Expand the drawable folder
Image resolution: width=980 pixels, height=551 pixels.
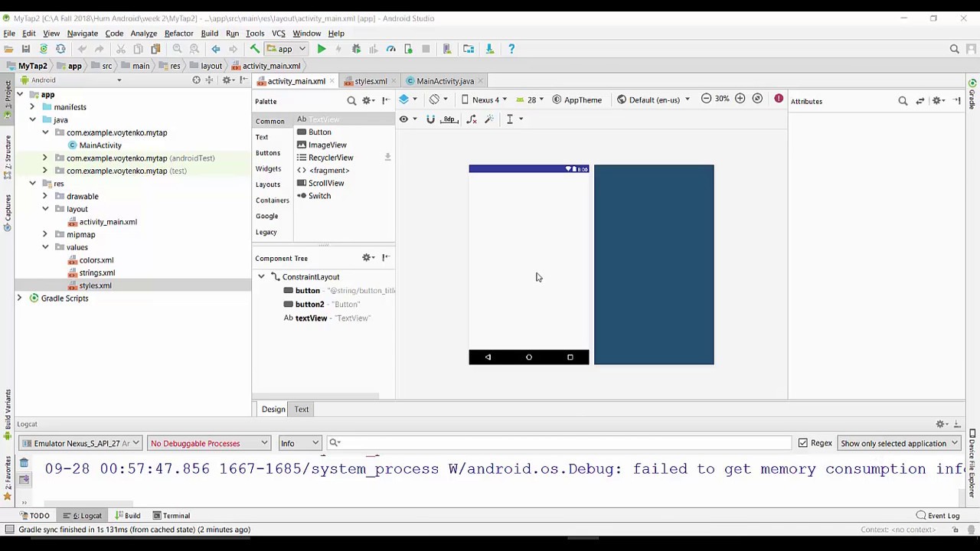pos(44,196)
